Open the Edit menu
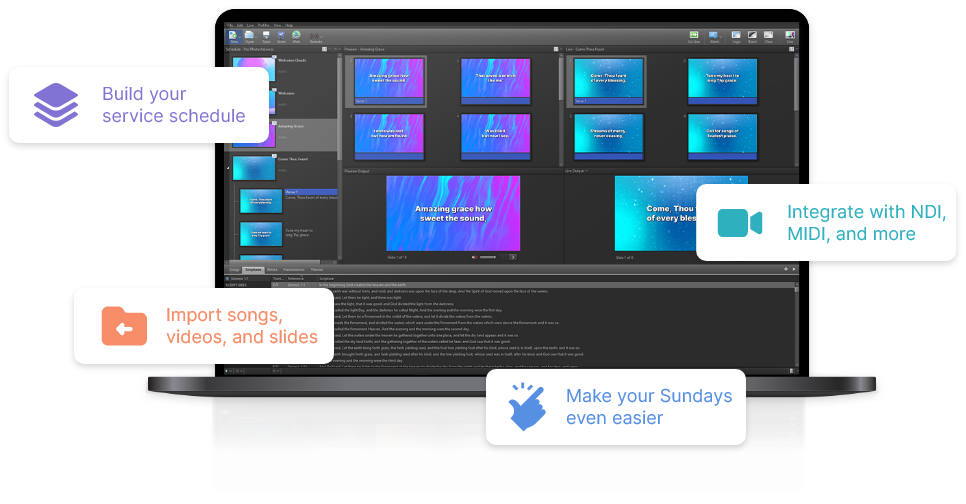 pos(240,25)
